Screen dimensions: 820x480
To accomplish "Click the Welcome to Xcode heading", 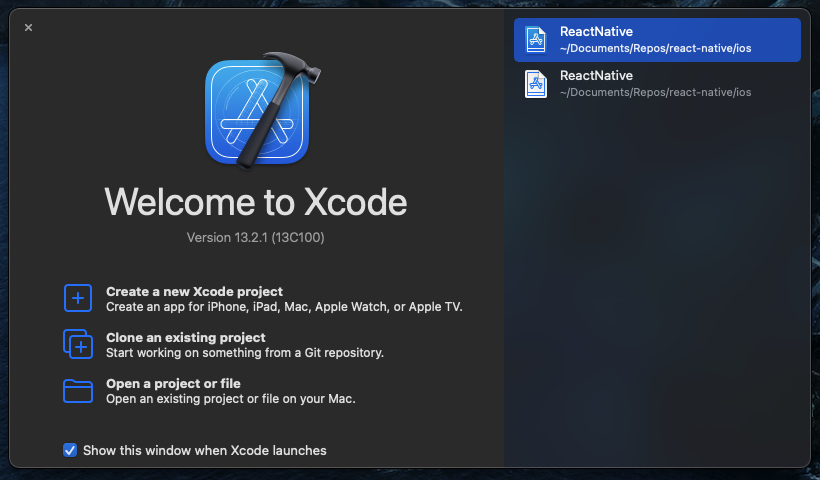I will [256, 202].
